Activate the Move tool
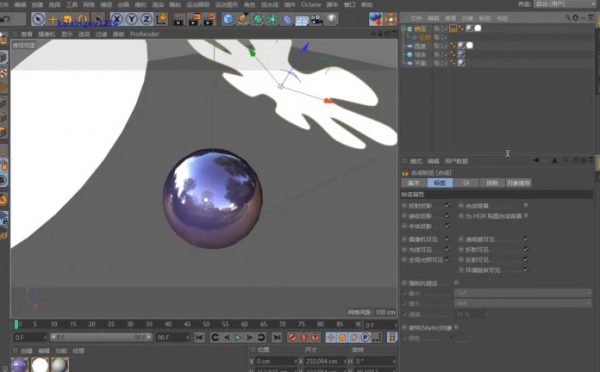The height and width of the screenshot is (372, 600). coord(53,19)
